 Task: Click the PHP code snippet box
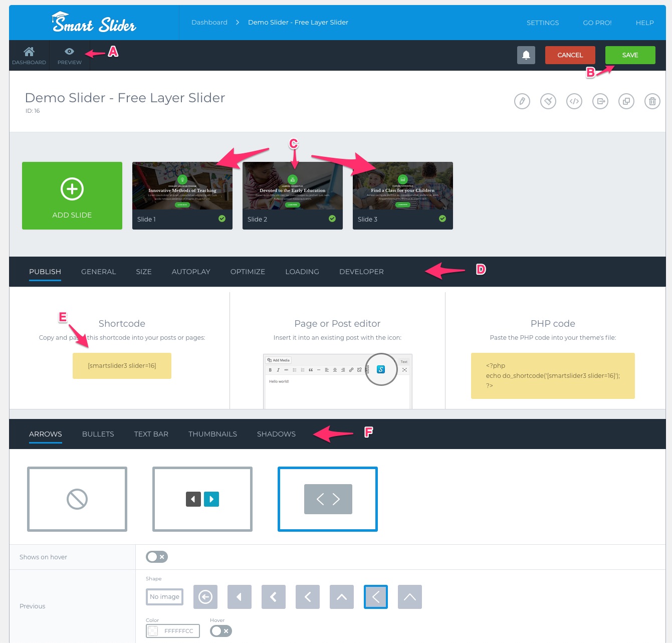[553, 376]
